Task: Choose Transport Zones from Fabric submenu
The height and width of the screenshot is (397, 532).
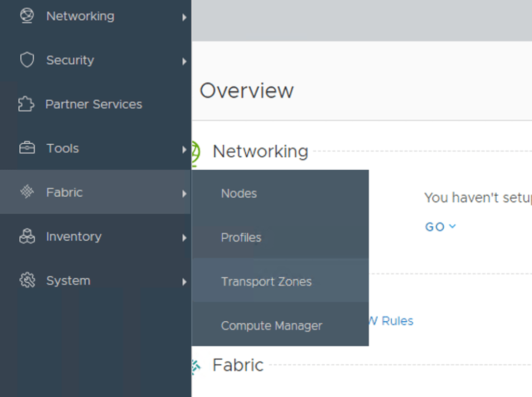Action: [266, 282]
